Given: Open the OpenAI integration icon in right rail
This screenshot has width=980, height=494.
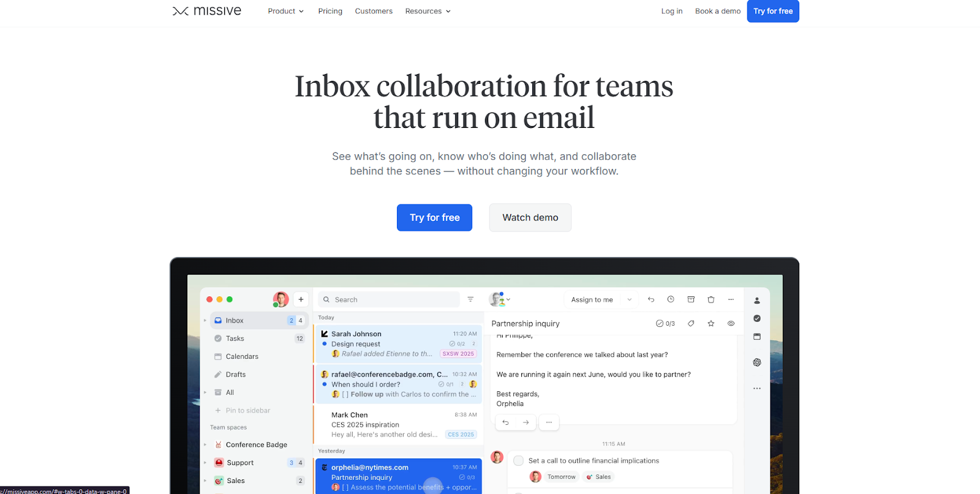Looking at the screenshot, I should [757, 362].
